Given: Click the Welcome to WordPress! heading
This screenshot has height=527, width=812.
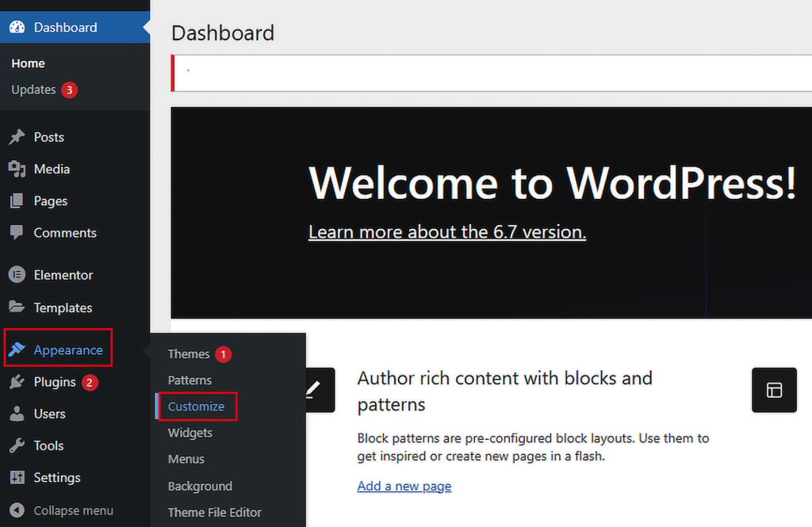Looking at the screenshot, I should coord(552,183).
